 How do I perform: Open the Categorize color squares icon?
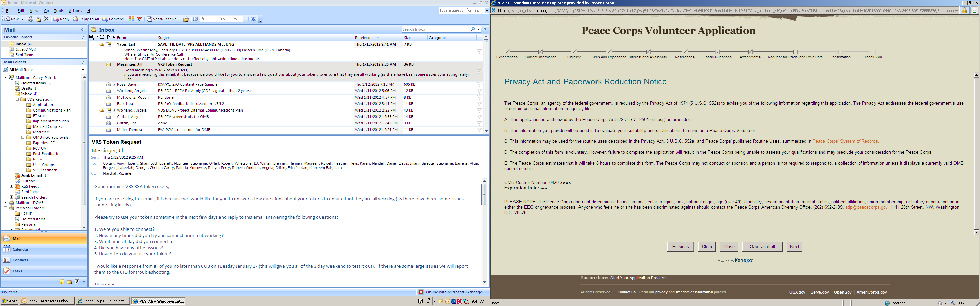(x=132, y=19)
